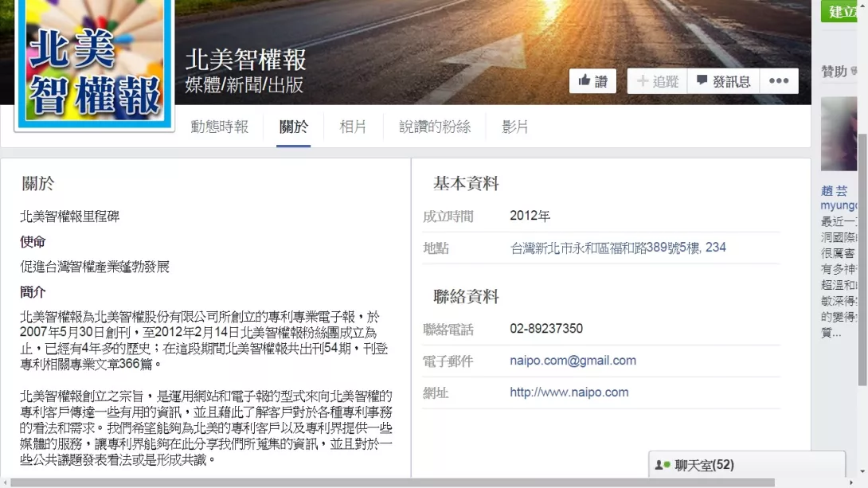Click the 贊助 sponsored label

(x=835, y=71)
